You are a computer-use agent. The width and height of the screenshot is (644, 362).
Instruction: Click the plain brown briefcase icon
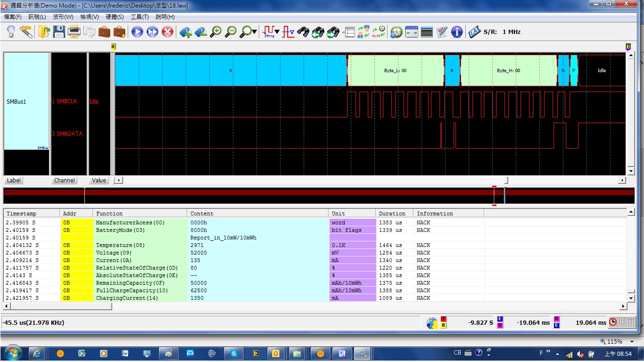pos(104,32)
